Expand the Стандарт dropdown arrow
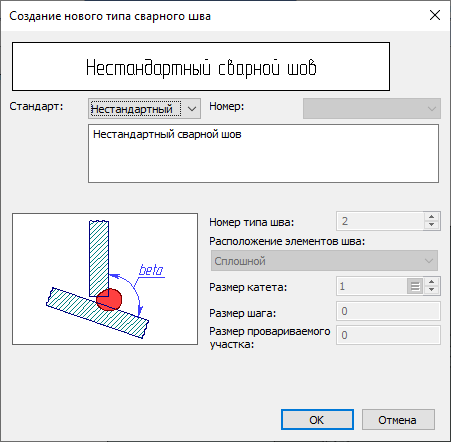The width and height of the screenshot is (451, 442). pos(192,109)
